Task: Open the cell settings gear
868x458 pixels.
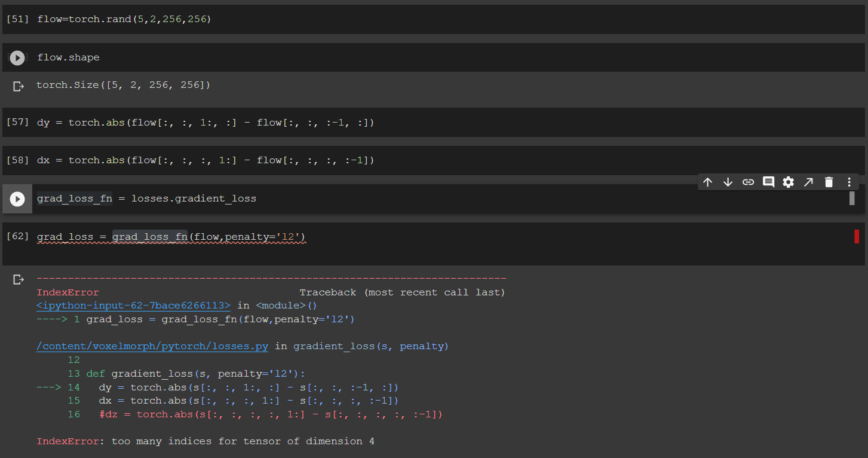Action: click(789, 182)
